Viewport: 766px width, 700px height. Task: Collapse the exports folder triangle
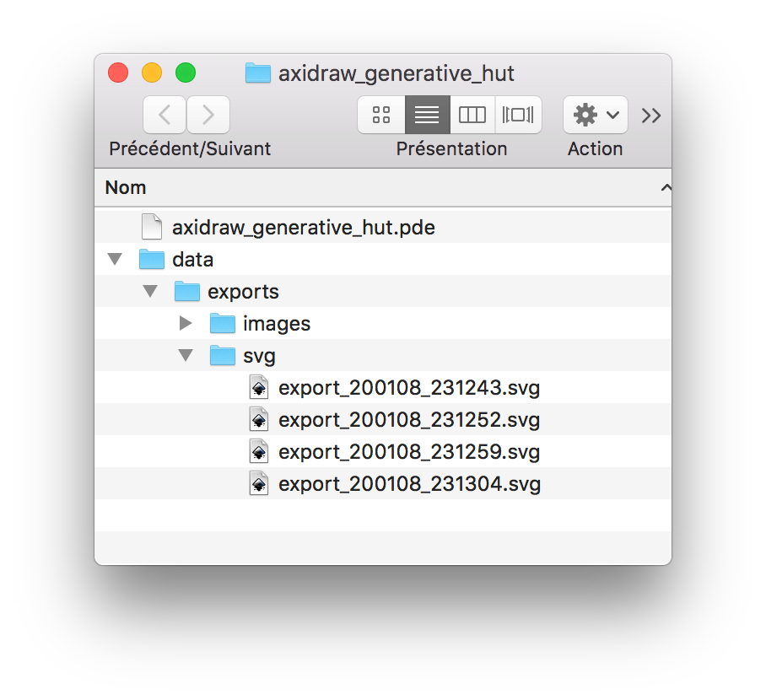(150, 291)
